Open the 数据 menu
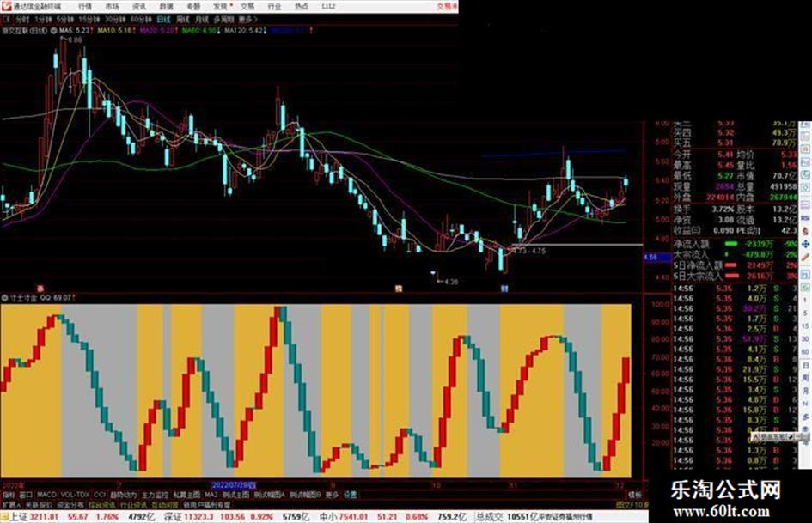The width and height of the screenshot is (812, 523). 166,7
